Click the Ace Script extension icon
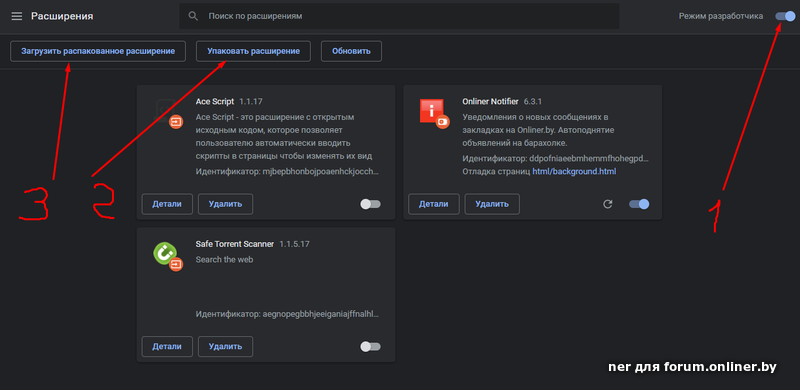The width and height of the screenshot is (800, 390). click(x=168, y=113)
